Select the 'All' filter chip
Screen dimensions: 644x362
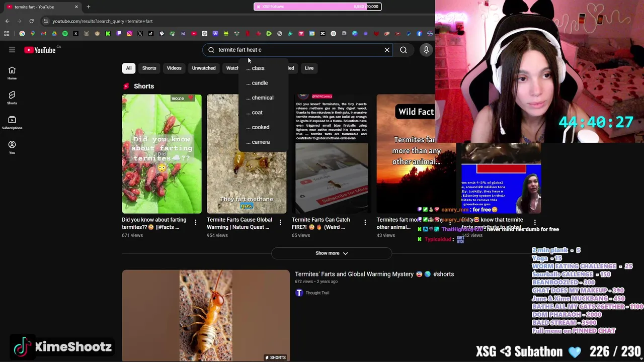tap(129, 68)
